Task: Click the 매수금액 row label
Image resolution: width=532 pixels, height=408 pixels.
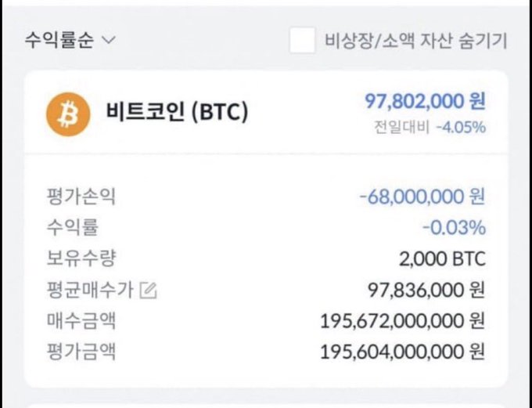Action: (81, 320)
